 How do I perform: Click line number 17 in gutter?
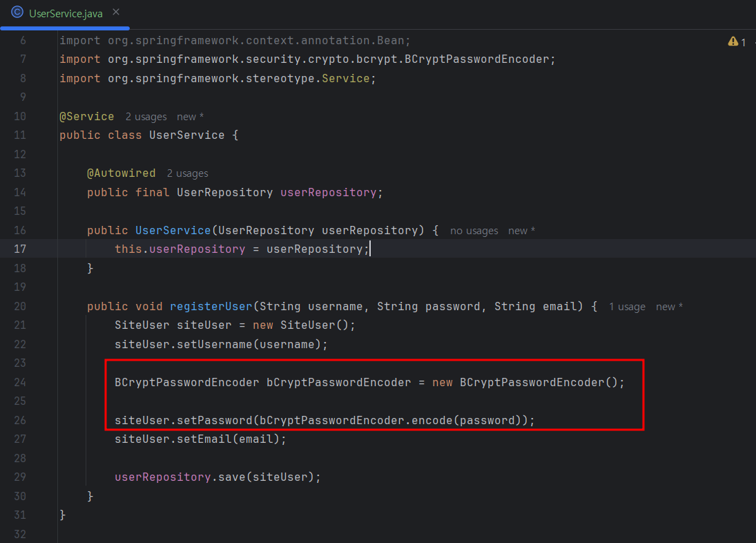tap(20, 249)
